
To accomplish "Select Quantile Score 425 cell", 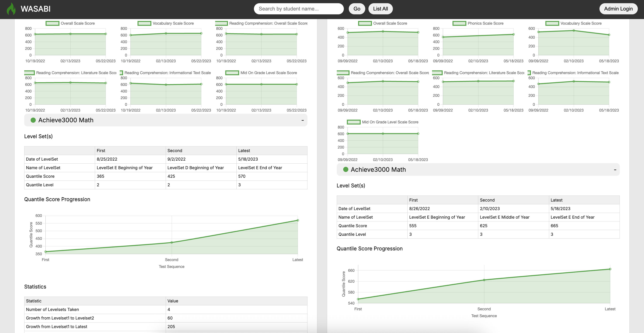I will [201, 176].
